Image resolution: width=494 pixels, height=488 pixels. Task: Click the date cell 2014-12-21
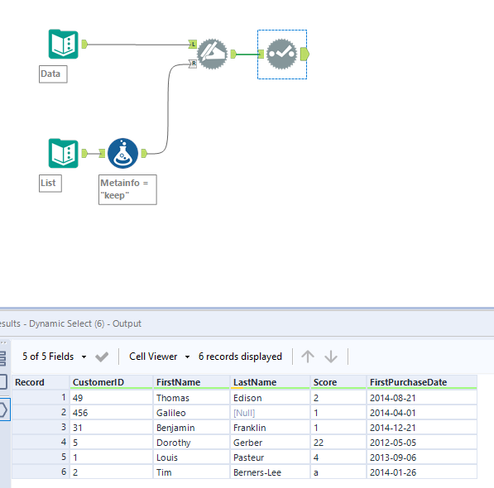pyautogui.click(x=422, y=428)
